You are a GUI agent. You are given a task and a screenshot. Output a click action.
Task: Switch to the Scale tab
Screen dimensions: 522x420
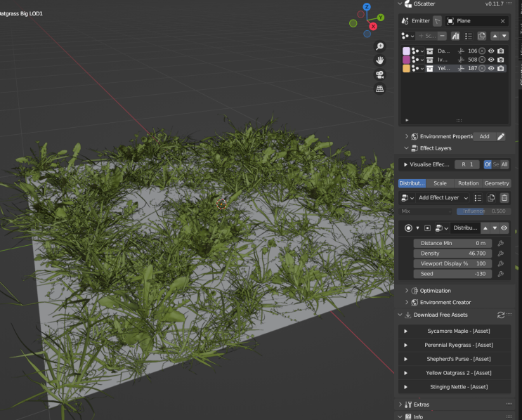pos(440,183)
